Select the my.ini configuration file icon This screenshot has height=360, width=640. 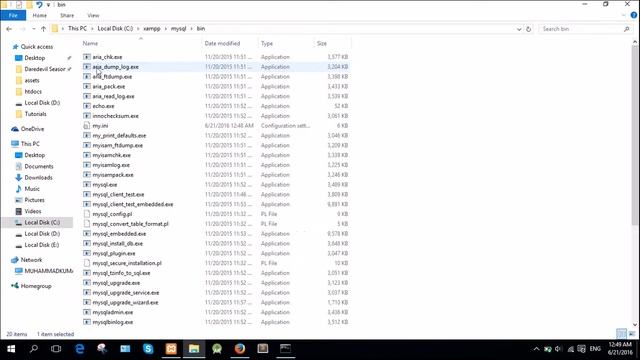87,126
